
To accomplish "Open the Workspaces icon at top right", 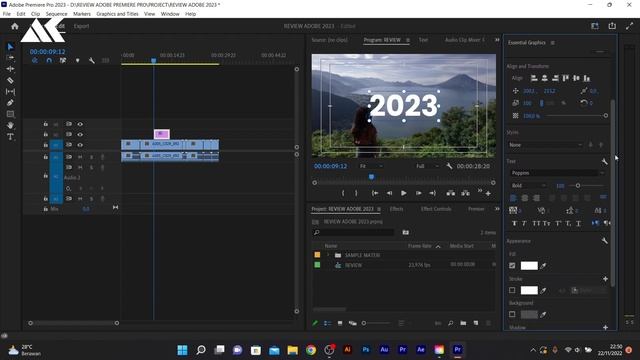I will [x=595, y=26].
